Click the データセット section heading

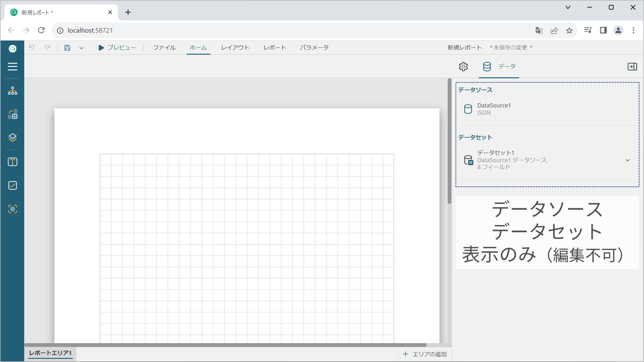475,137
